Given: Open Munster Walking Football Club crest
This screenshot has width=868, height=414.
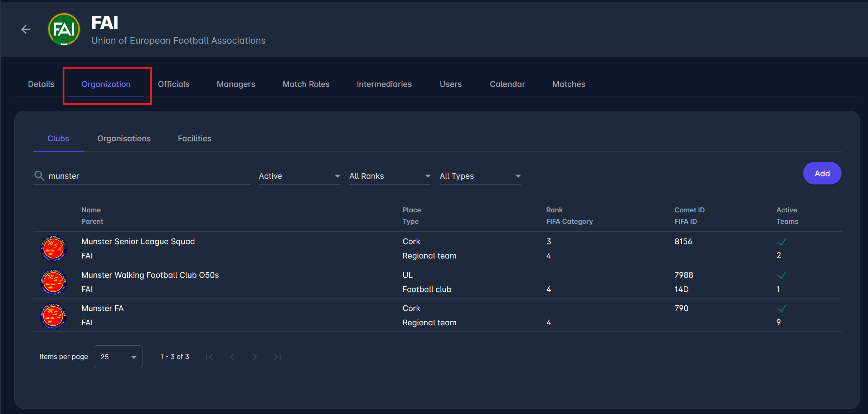Looking at the screenshot, I should point(53,282).
